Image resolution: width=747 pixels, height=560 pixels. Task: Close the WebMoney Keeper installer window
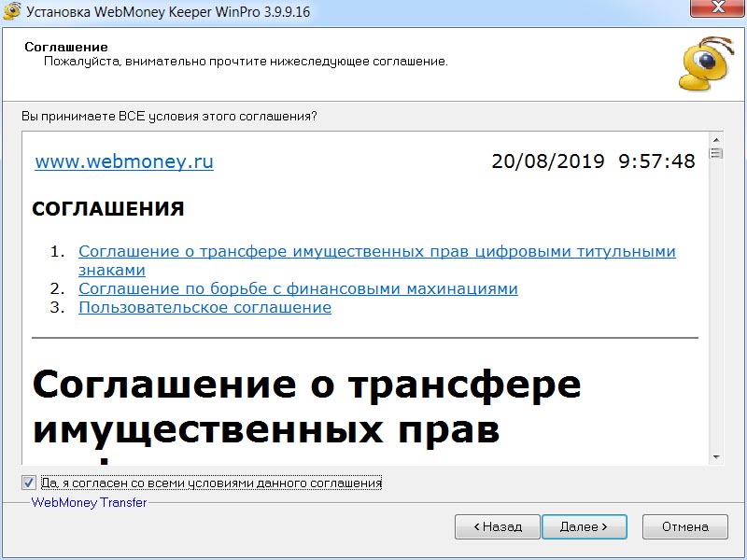tap(717, 7)
